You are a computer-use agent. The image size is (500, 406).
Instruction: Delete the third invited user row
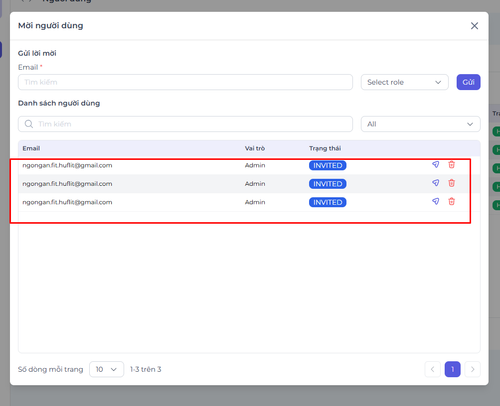(x=451, y=201)
